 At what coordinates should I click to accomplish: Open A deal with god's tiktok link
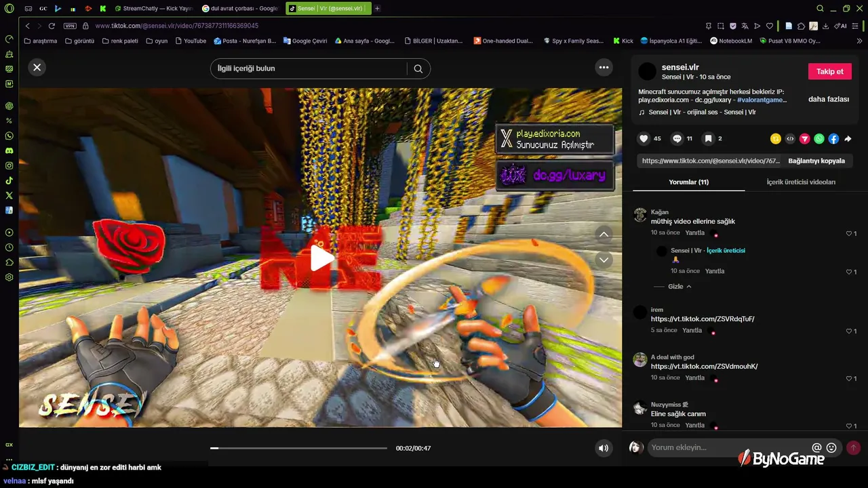coord(704,366)
